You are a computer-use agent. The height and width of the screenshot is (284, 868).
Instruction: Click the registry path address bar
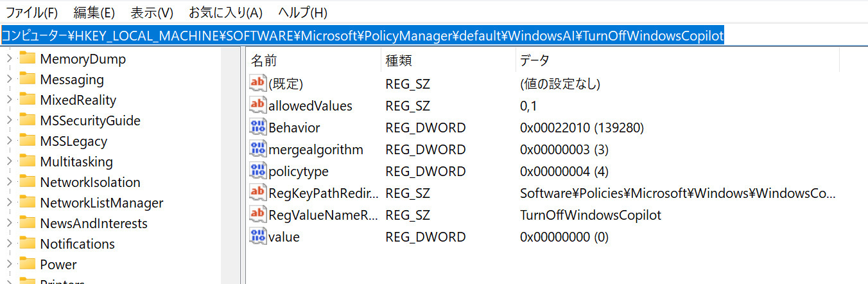coord(434,36)
